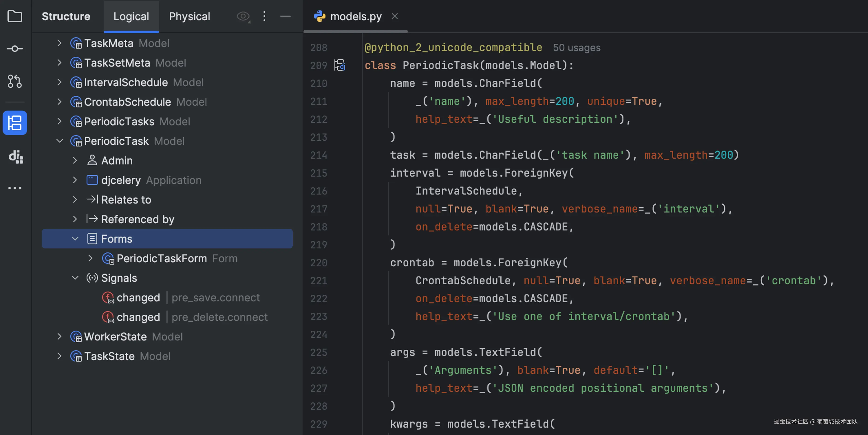Toggle the view options eye icon
The width and height of the screenshot is (868, 435).
pyautogui.click(x=243, y=16)
